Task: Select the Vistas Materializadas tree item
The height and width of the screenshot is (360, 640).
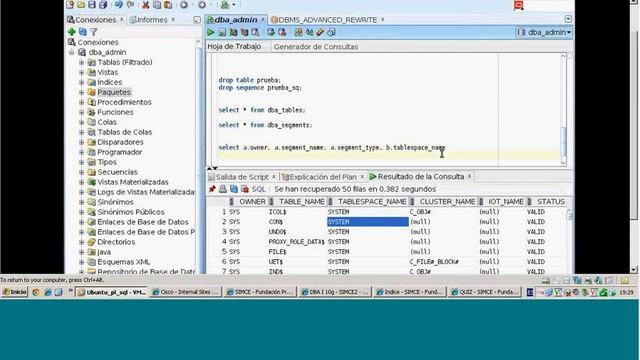Action: [133, 182]
